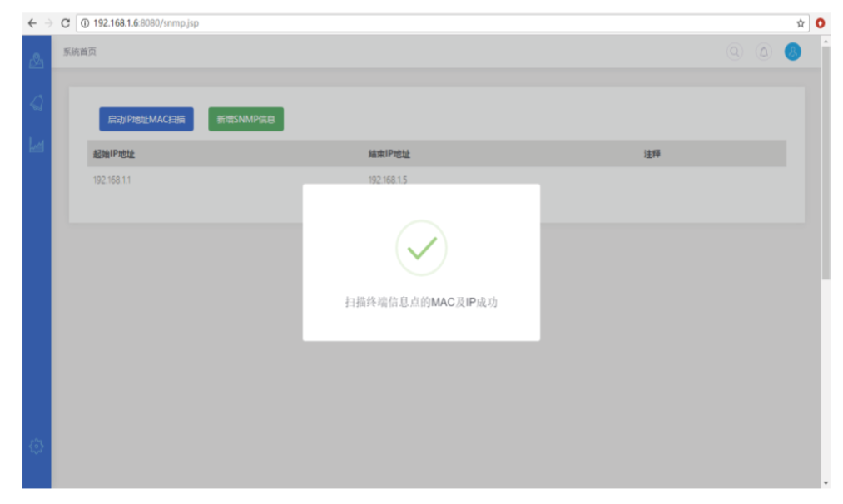This screenshot has width=843, height=504.
Task: Click the green checkmark in success dialog
Action: pos(421,248)
